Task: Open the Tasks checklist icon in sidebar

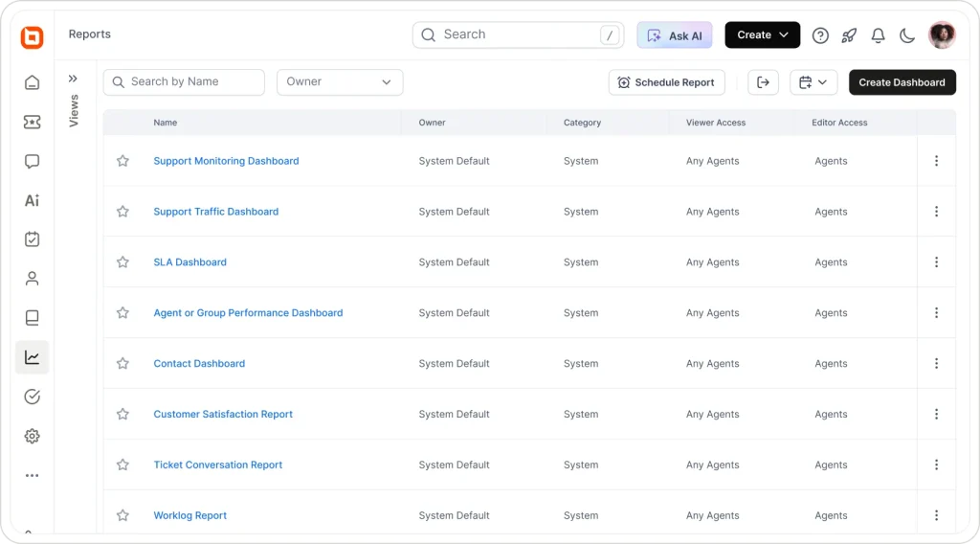Action: pos(32,239)
